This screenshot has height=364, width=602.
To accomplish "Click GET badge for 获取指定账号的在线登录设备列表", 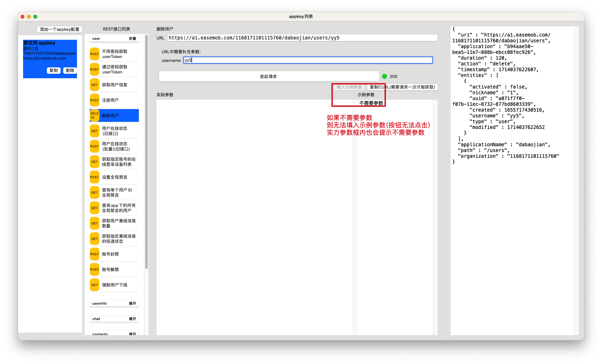I will tap(94, 162).
